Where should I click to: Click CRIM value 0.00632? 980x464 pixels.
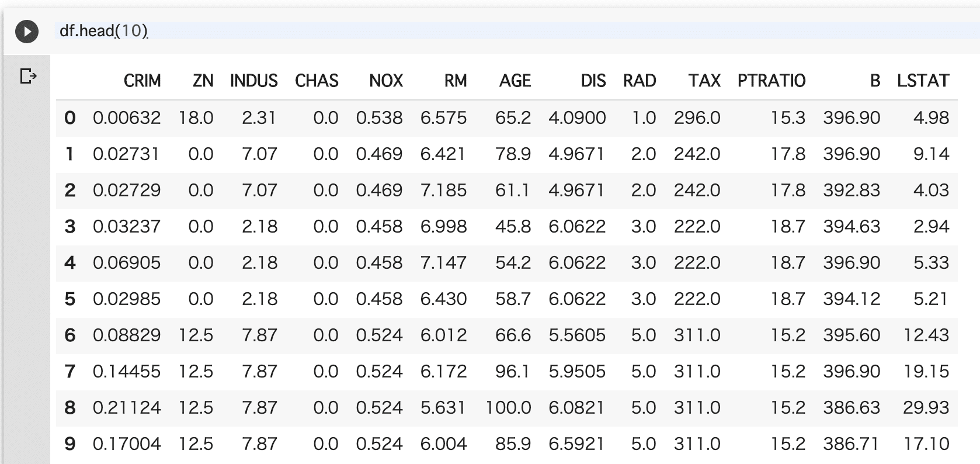127,118
